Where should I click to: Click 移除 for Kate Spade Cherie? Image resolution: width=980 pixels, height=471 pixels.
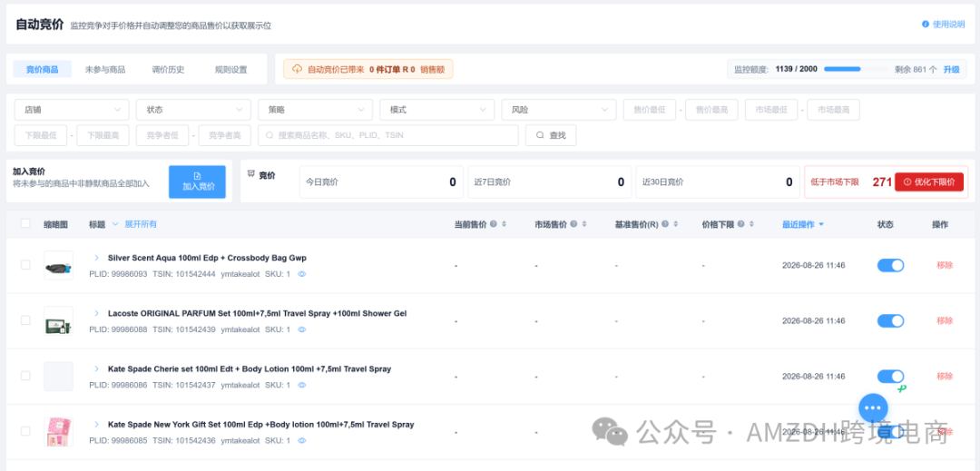tap(945, 376)
